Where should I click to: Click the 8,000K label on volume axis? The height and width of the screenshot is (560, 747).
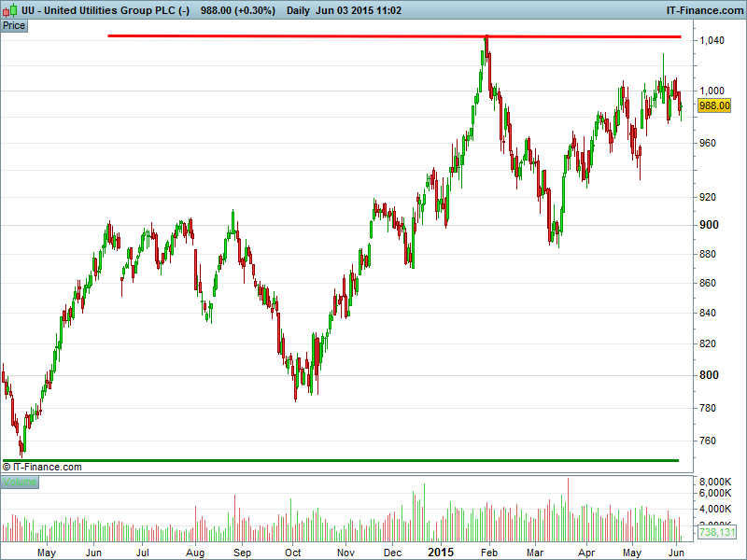[x=716, y=481]
